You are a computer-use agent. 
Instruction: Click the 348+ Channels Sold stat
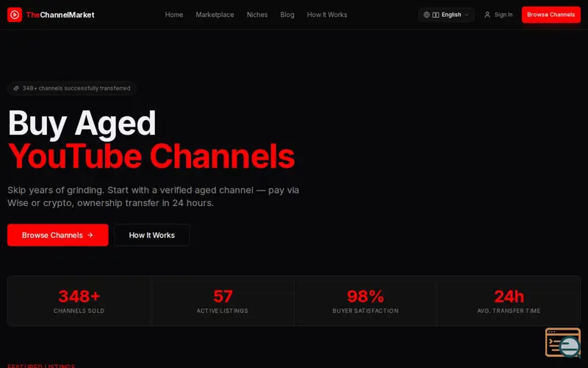click(79, 301)
